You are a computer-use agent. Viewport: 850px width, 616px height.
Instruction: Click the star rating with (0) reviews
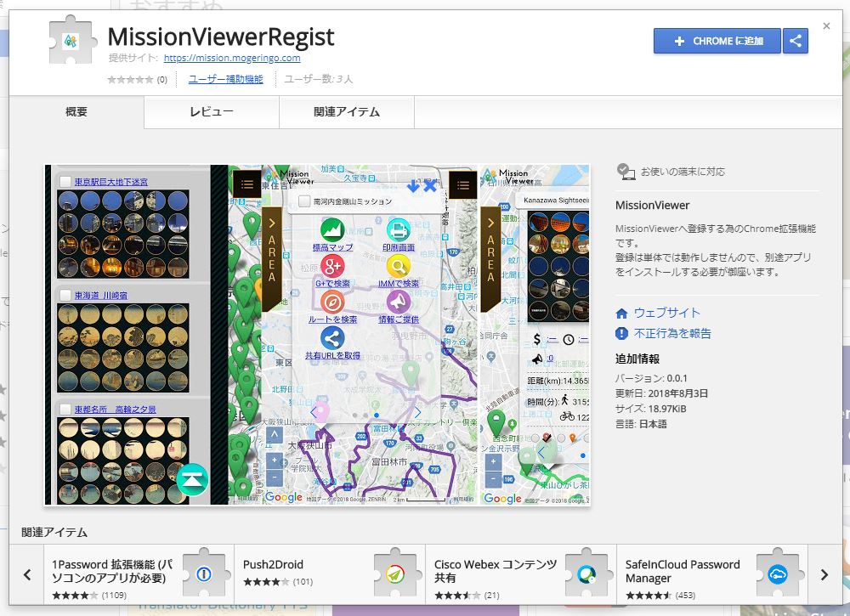point(137,80)
